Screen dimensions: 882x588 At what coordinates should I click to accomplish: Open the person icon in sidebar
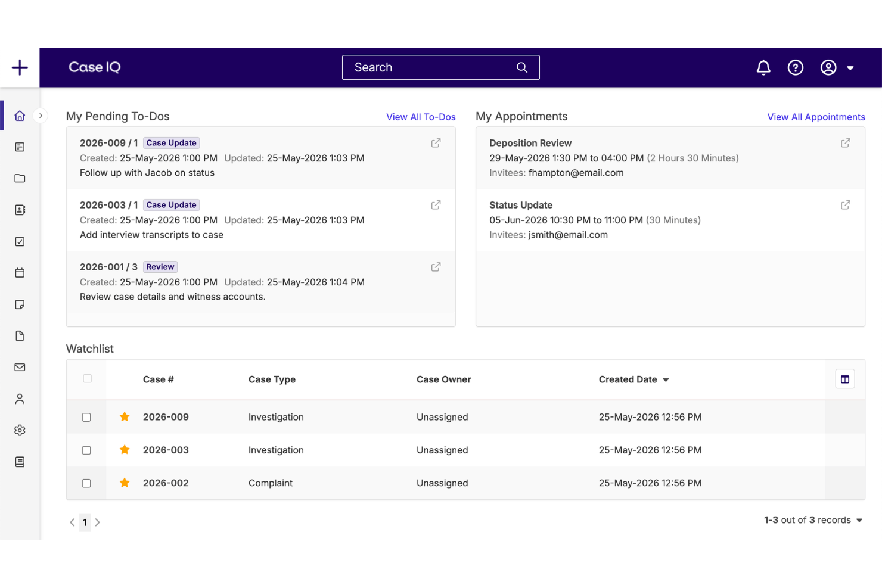(20, 399)
